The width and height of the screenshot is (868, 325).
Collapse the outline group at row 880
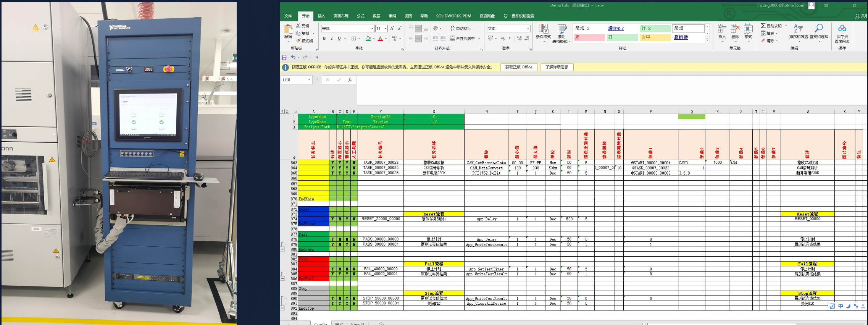click(x=282, y=249)
